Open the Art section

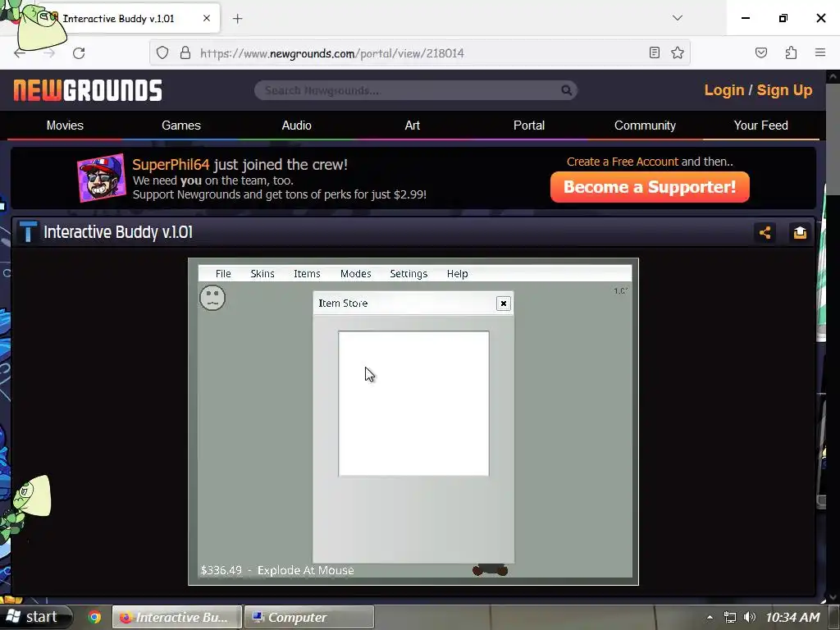[413, 126]
